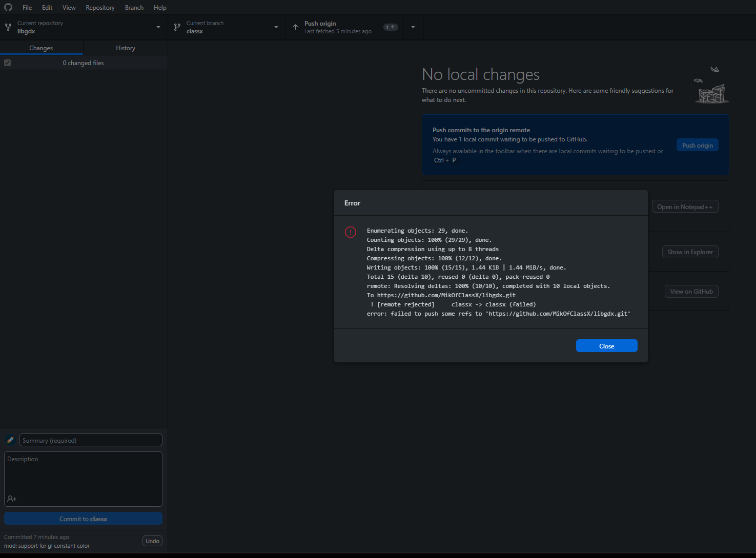Click the red error alert icon

(x=351, y=232)
